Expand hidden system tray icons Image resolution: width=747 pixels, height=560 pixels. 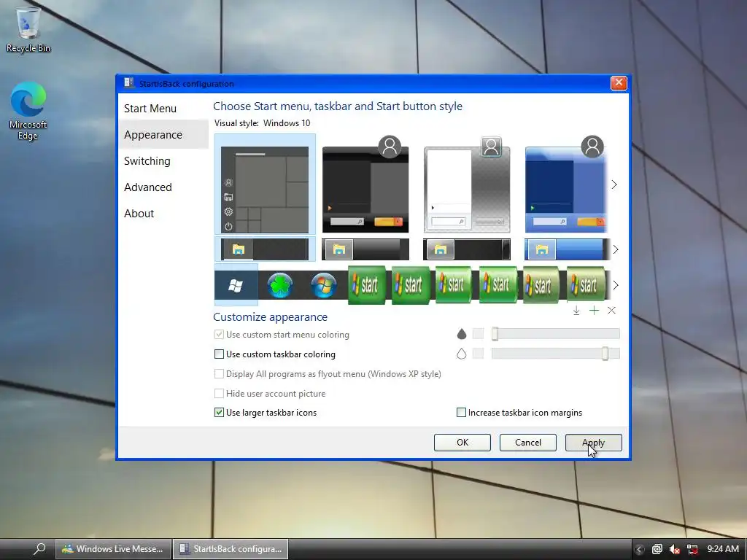point(639,550)
